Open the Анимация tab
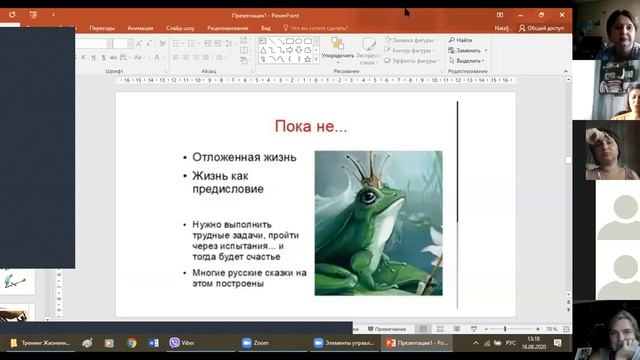Image resolution: width=640 pixels, height=360 pixels. [140, 28]
